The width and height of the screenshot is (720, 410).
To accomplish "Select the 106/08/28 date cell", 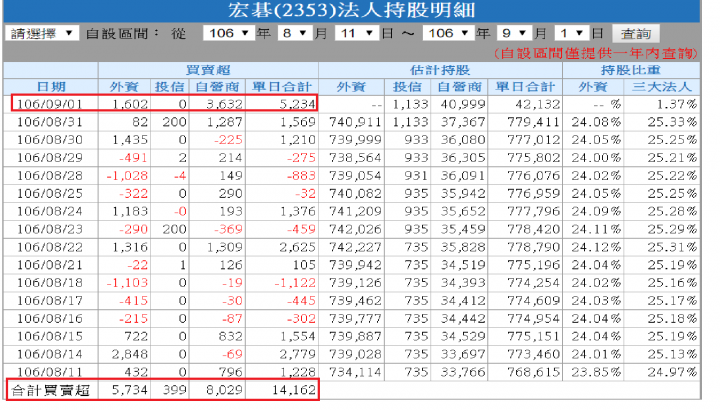I will (x=50, y=176).
